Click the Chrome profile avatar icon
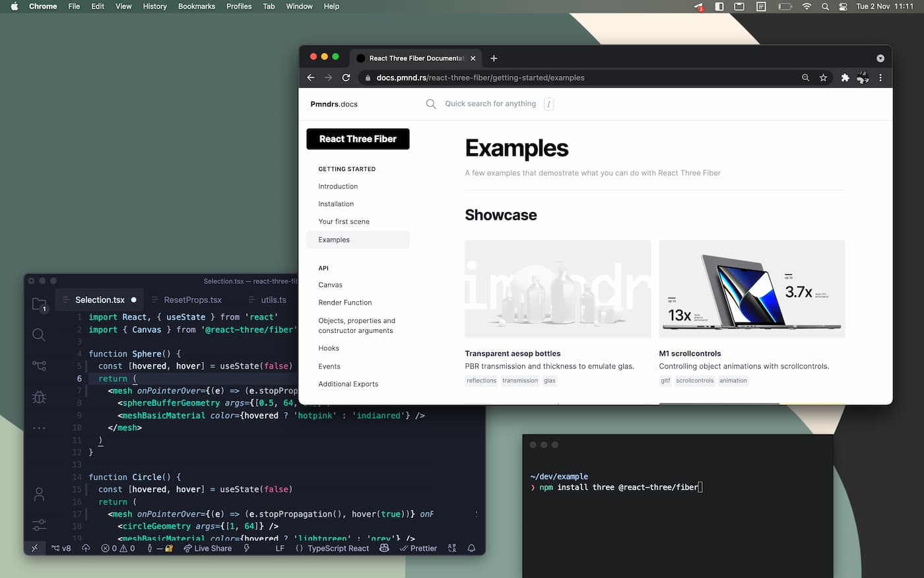 (863, 77)
